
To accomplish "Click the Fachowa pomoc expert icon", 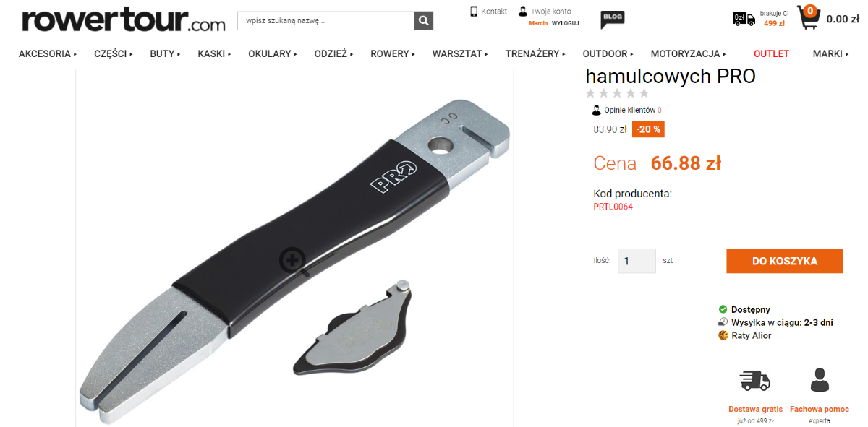I will pos(819,380).
